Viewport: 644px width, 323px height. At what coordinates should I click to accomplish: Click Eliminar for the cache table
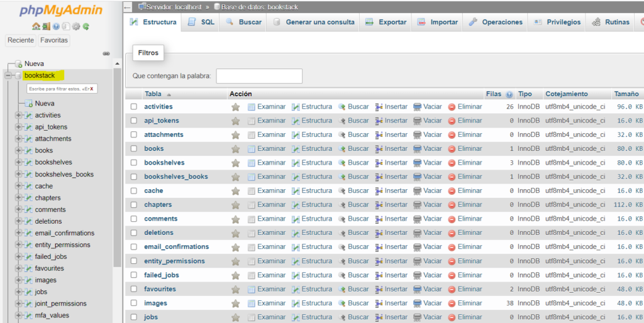click(465, 191)
